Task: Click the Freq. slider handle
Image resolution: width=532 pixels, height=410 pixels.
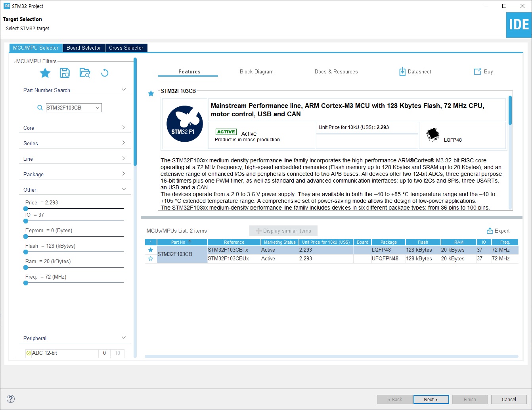Action: click(x=26, y=283)
